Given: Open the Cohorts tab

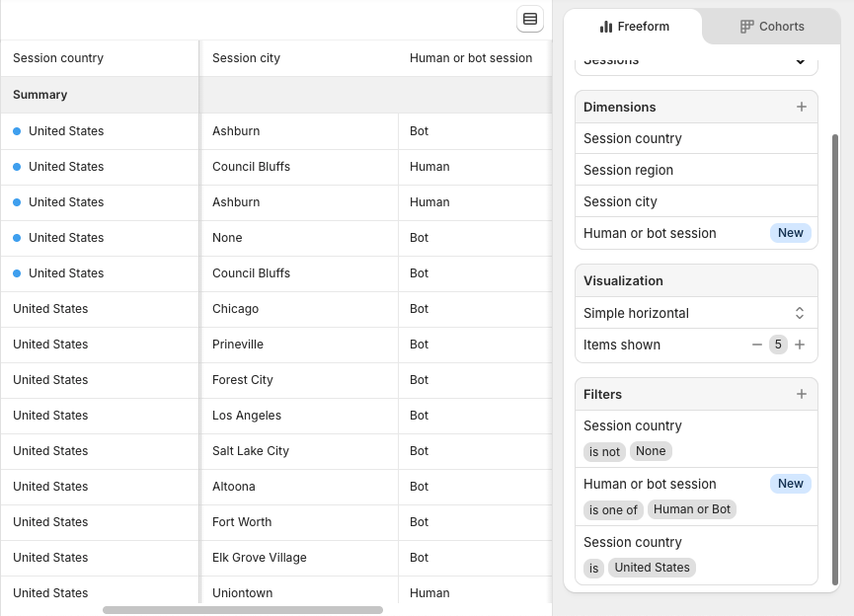Looking at the screenshot, I should pyautogui.click(x=772, y=27).
